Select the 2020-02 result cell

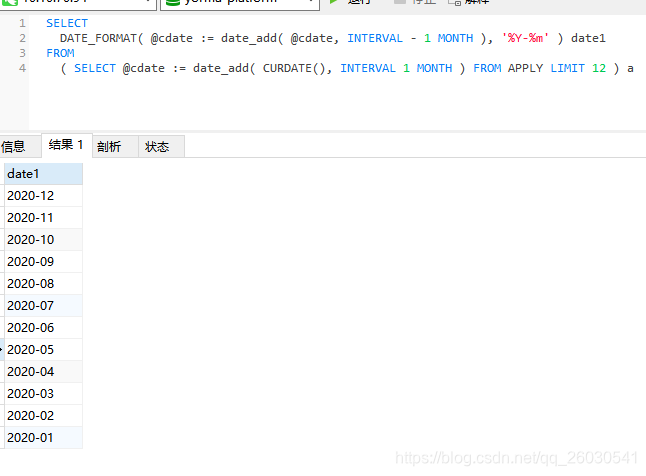click(43, 415)
